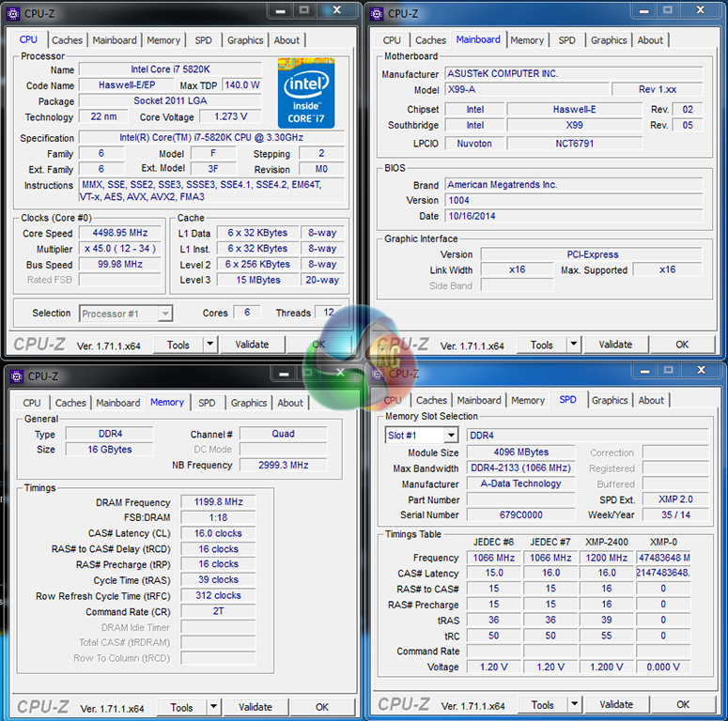
Task: Click the NB Frequency value 2999.3 MHz
Action: [284, 465]
